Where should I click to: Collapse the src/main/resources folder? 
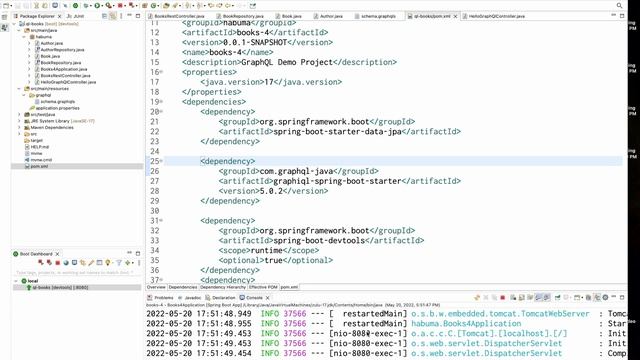19,89
